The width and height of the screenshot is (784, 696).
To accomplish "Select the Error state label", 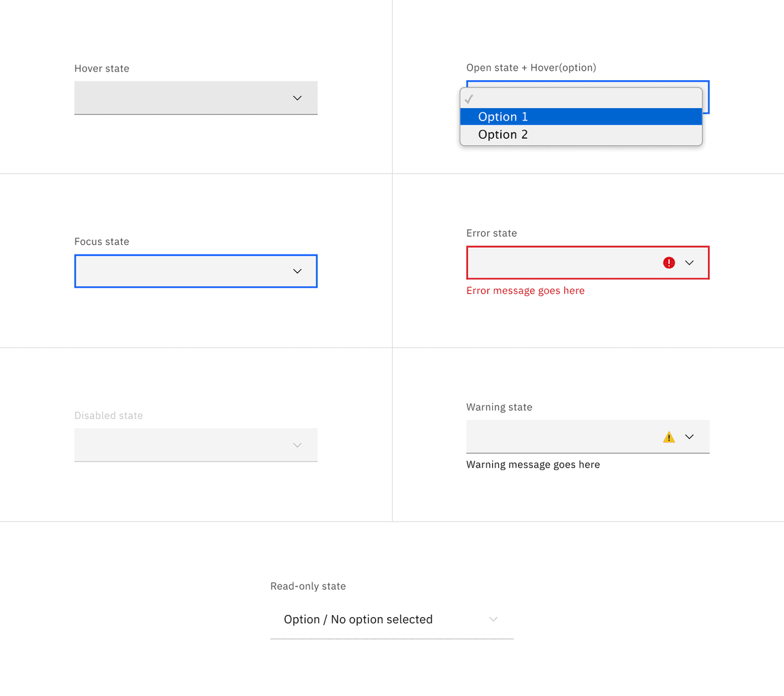I will pyautogui.click(x=491, y=233).
